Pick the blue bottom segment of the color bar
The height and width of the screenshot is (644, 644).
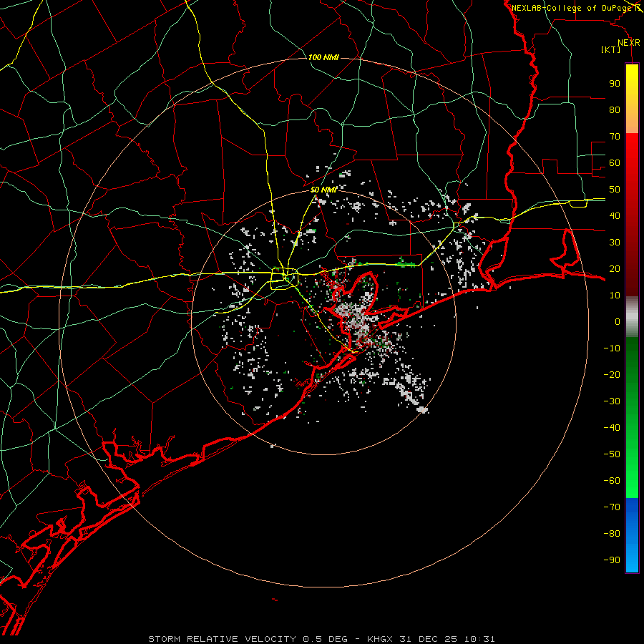[632, 535]
